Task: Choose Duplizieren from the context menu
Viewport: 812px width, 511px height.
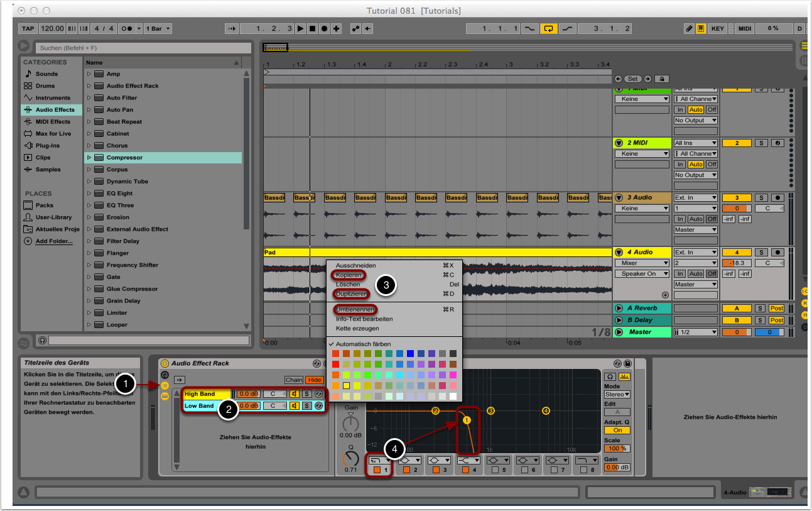Action: [x=351, y=294]
